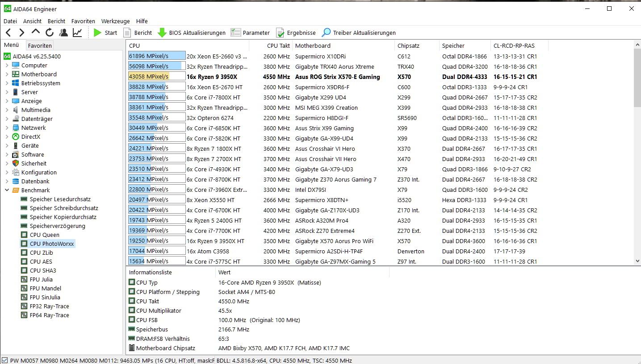The height and width of the screenshot is (364, 641).
Task: Go forward with the right arrow toolbar icon
Action: [21, 33]
